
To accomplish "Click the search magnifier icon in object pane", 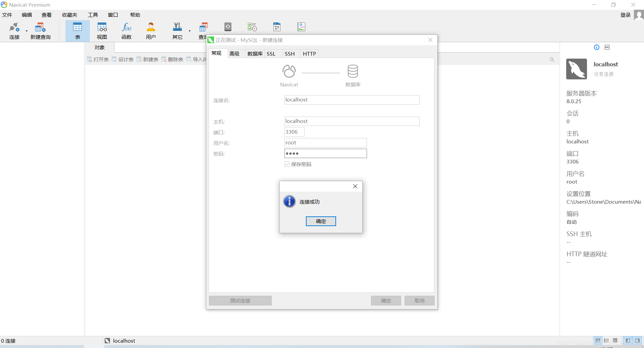I will 552,60.
